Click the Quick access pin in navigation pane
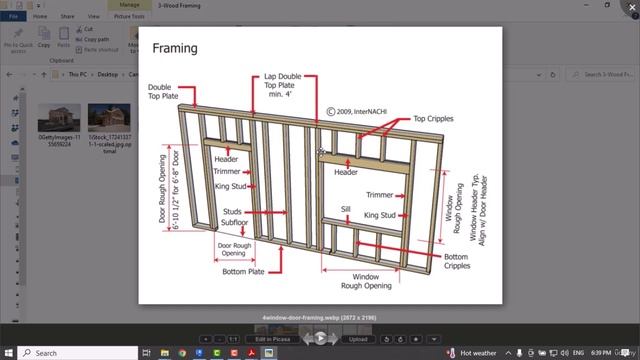 [16, 98]
